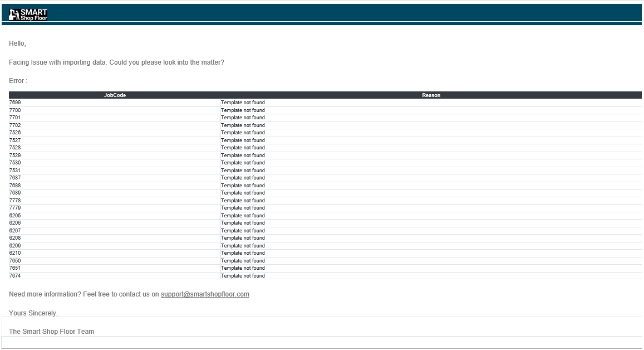
Task: Click the reason text for job 7689
Action: point(243,193)
